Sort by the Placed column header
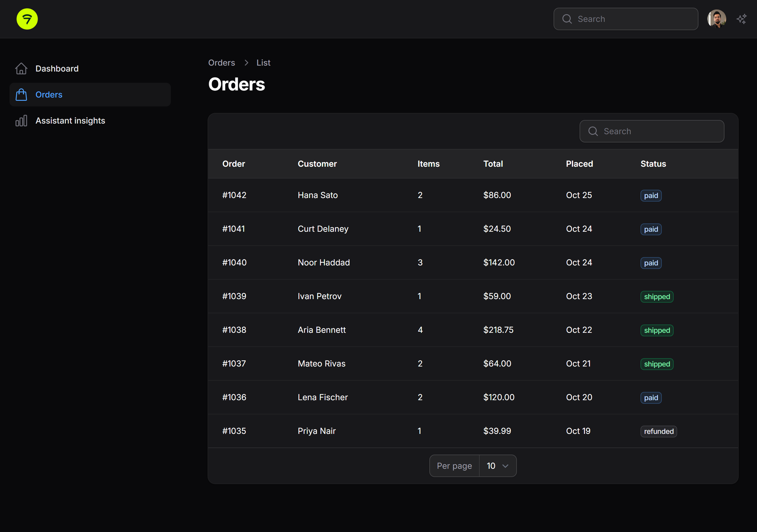The width and height of the screenshot is (757, 532). click(x=579, y=164)
